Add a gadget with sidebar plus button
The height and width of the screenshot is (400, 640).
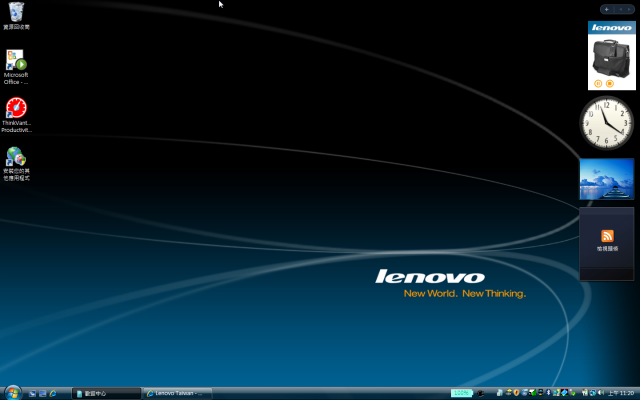pos(607,9)
